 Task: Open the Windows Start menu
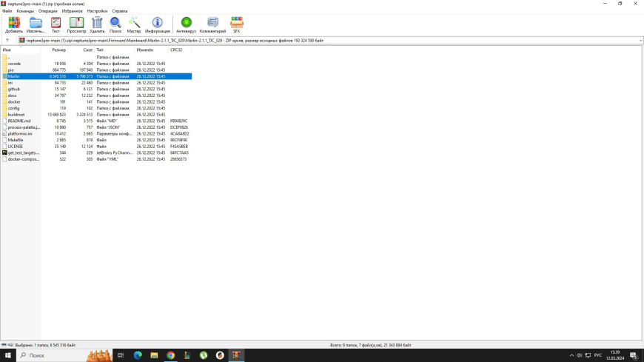(8, 355)
